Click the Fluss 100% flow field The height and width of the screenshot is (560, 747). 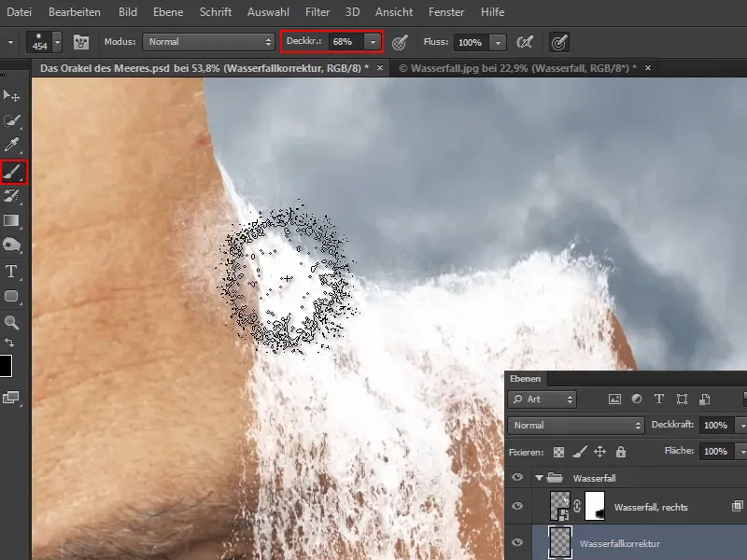[472, 42]
